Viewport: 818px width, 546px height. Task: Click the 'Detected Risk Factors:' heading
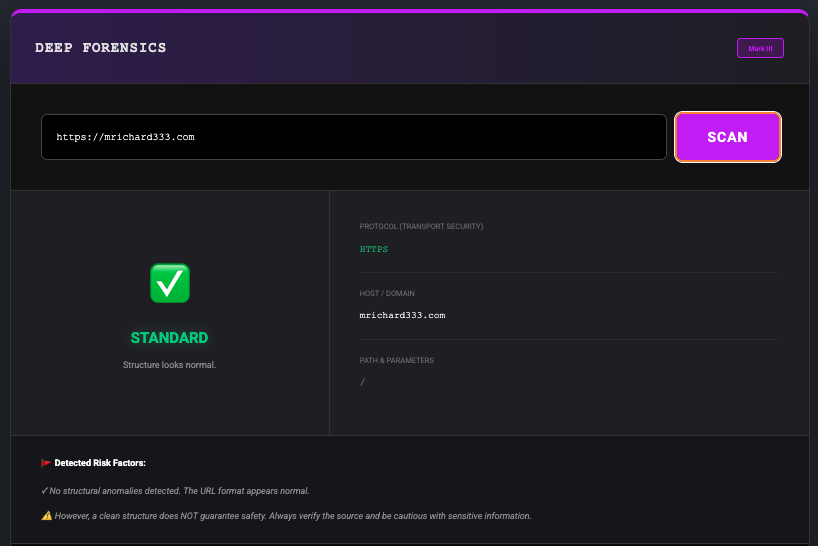coord(100,463)
